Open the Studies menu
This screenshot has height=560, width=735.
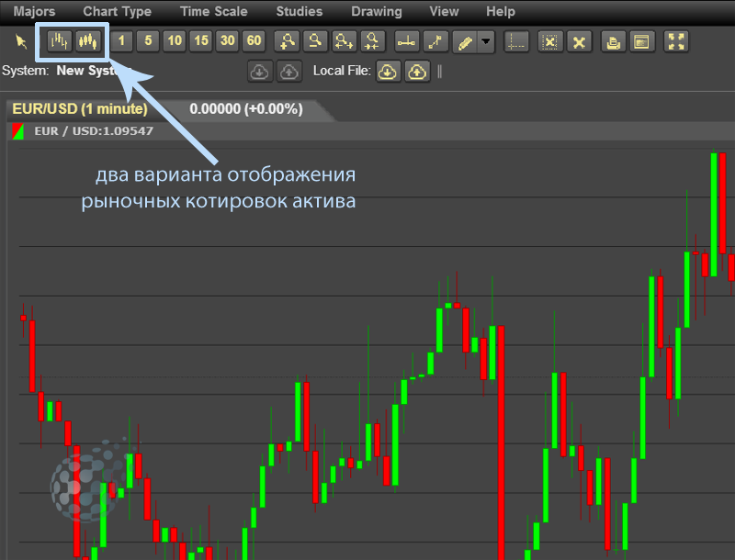point(300,11)
